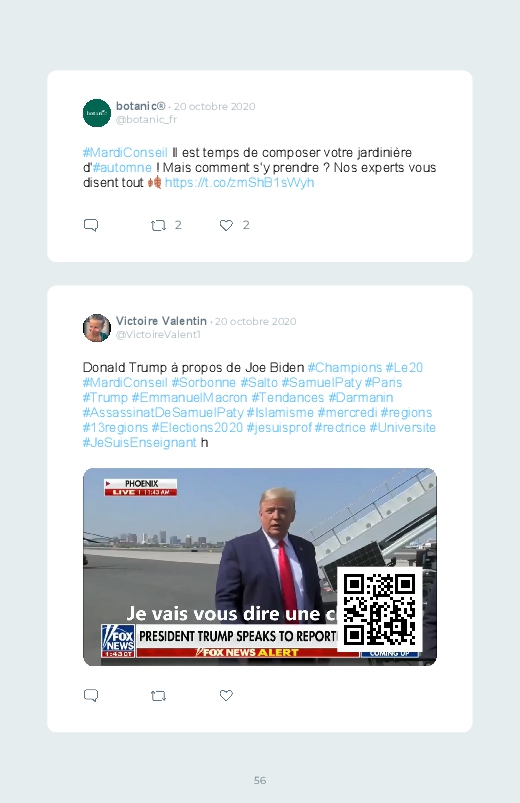
Task: Retweet the botanic jardinière tweet
Action: coord(158,225)
